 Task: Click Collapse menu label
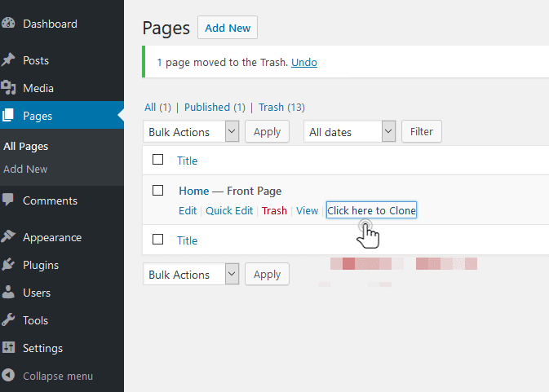[58, 376]
